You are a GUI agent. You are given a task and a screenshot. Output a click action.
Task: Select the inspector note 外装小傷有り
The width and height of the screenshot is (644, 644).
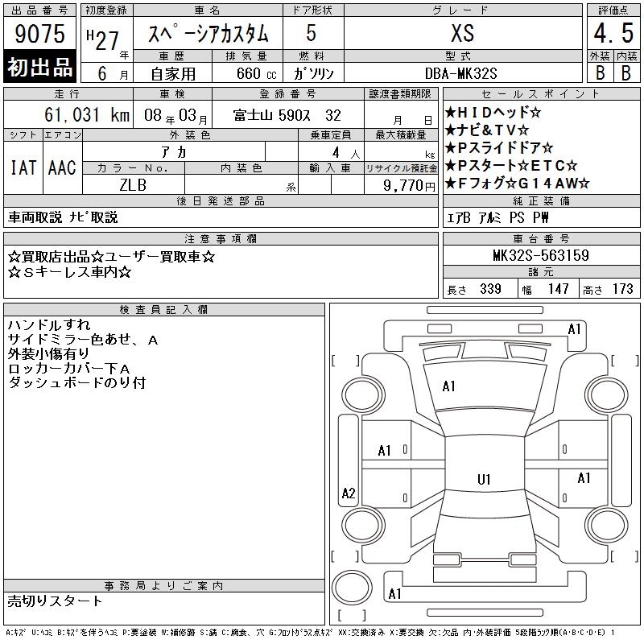pyautogui.click(x=48, y=353)
